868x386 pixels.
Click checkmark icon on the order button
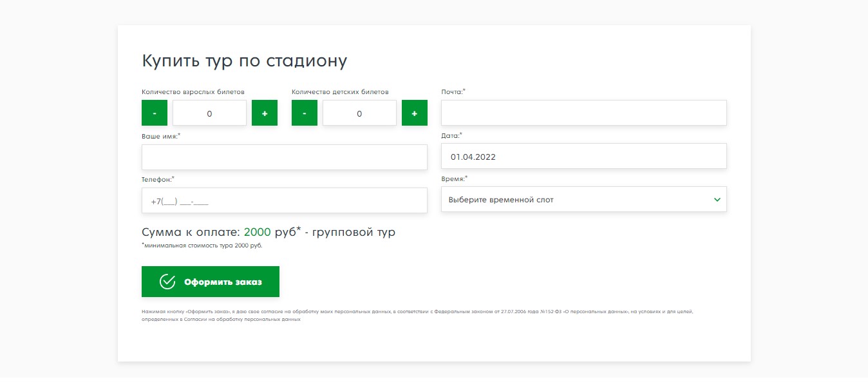point(167,282)
